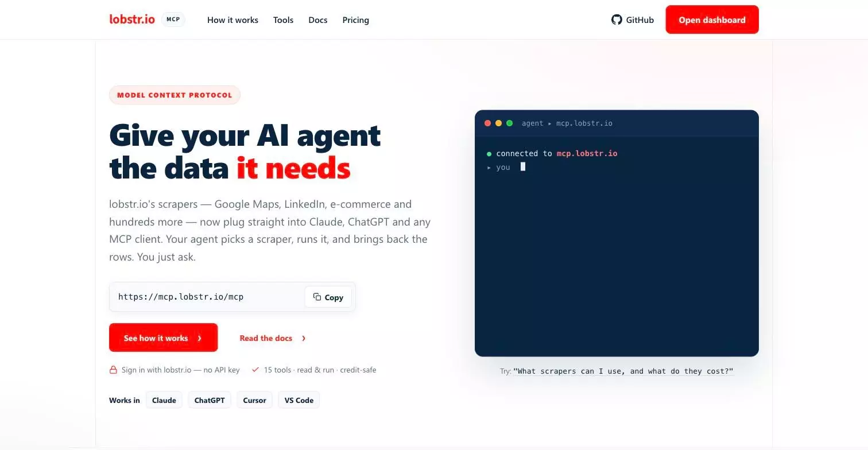The height and width of the screenshot is (450, 868).
Task: Open the Read the docs link
Action: click(266, 338)
